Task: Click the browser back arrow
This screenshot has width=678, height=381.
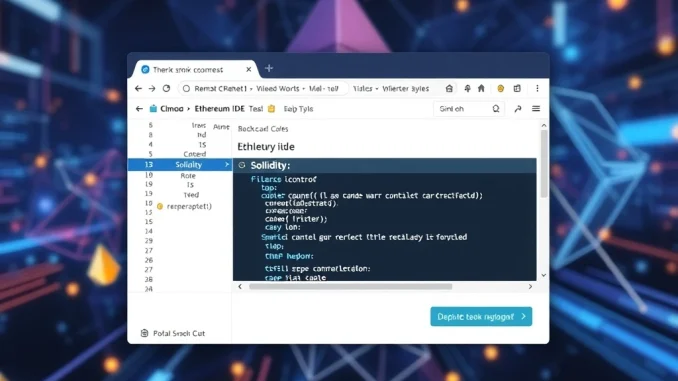Action: (x=138, y=89)
